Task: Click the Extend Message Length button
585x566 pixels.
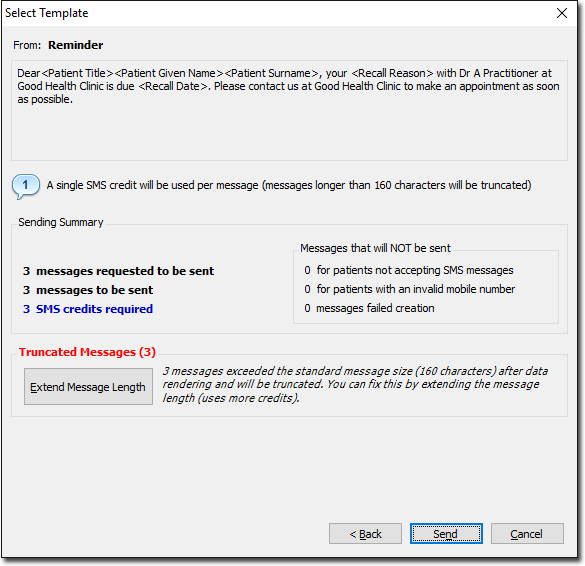Action: (x=88, y=387)
